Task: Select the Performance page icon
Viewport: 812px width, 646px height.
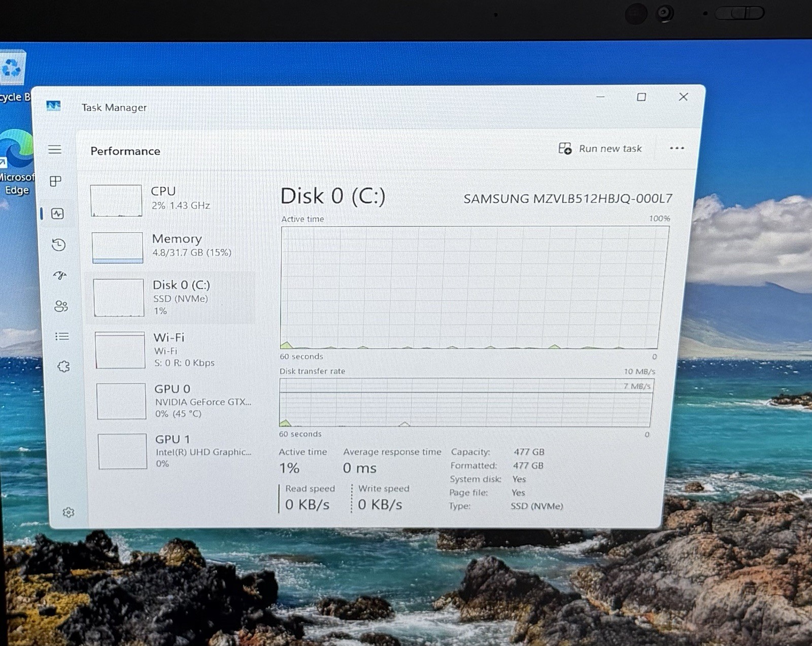Action: tap(57, 213)
